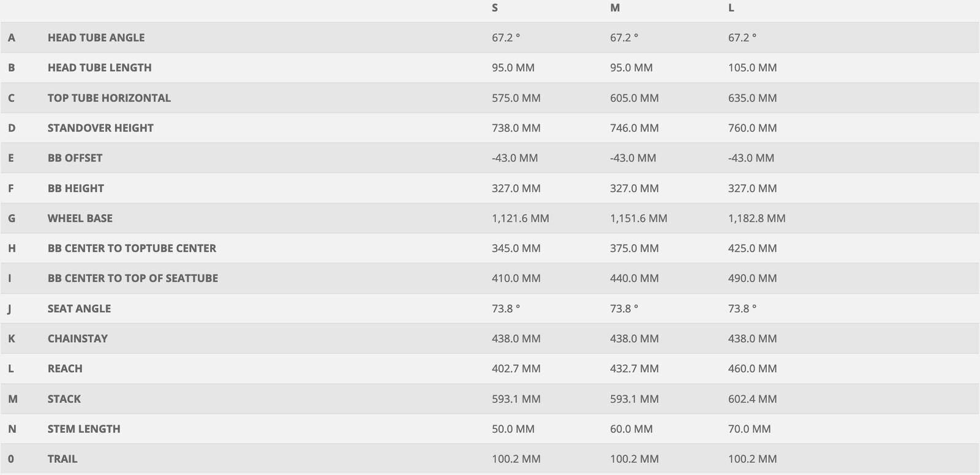Click the BB CENTER TO TOPTUBE CENTER label

(x=132, y=248)
